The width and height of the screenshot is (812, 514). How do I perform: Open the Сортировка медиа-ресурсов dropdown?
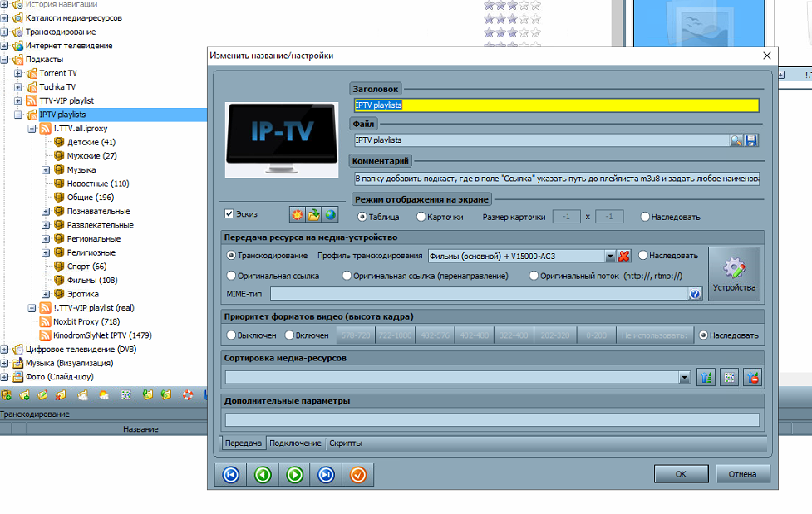(x=685, y=378)
